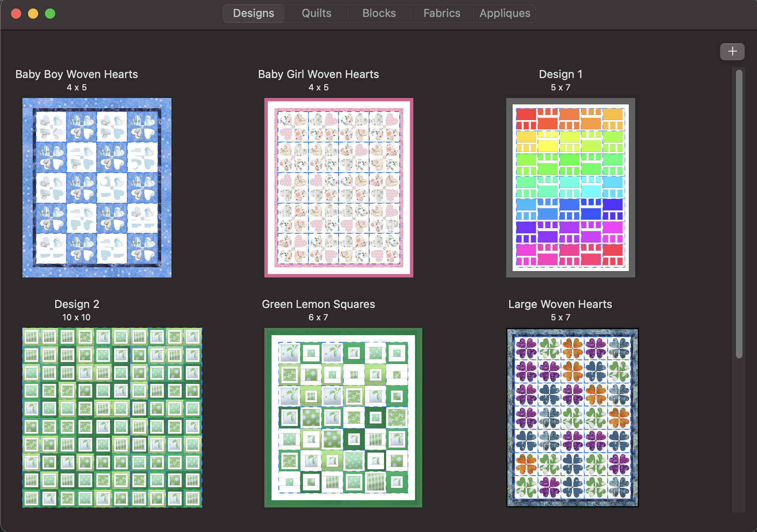Select the Fabrics tab
This screenshot has height=532, width=757.
click(x=441, y=13)
